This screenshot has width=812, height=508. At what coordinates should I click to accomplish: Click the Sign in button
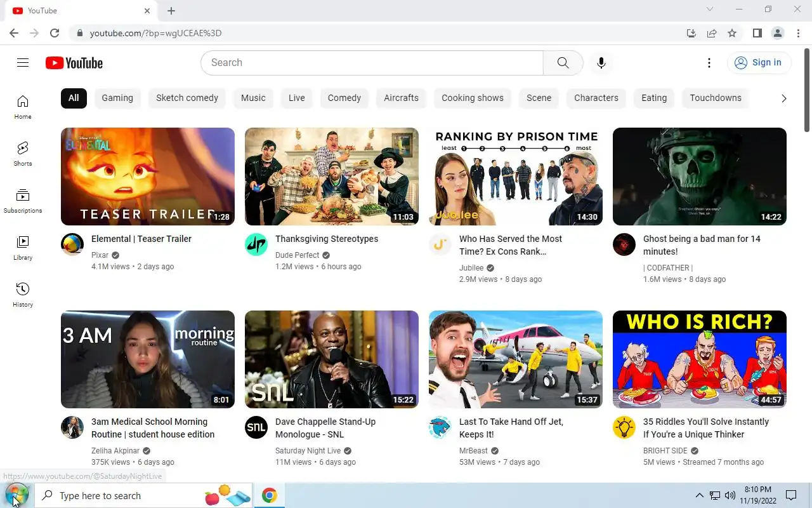pos(759,62)
